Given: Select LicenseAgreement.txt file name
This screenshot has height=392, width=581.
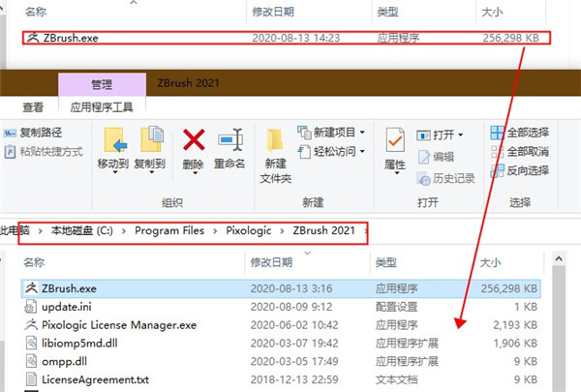Looking at the screenshot, I should (x=95, y=379).
